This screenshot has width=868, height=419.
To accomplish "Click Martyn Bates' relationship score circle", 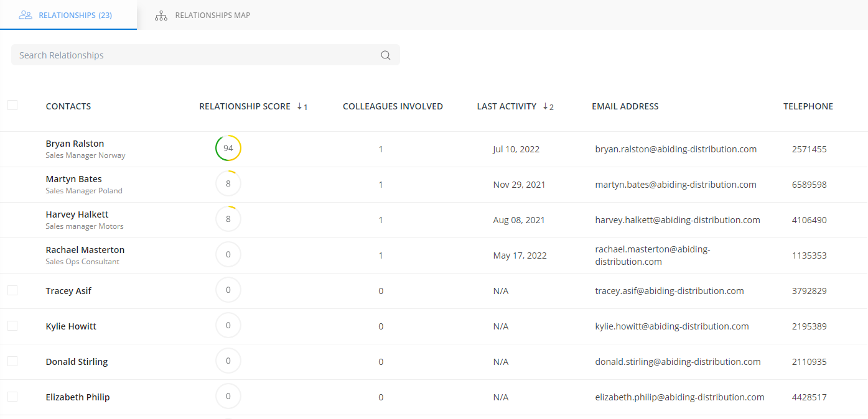I will [x=228, y=184].
